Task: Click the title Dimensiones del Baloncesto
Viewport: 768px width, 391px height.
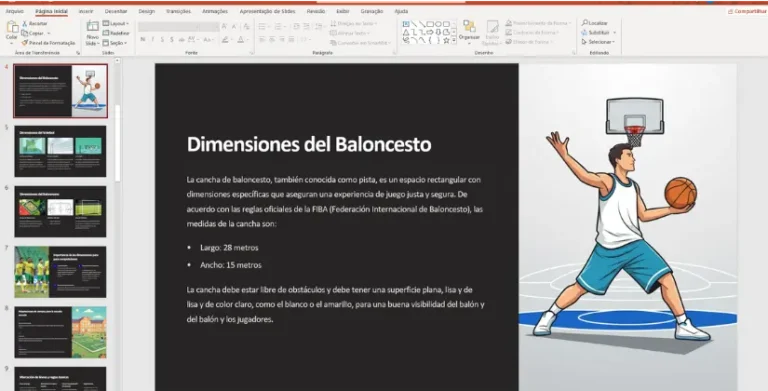Action: [x=309, y=145]
